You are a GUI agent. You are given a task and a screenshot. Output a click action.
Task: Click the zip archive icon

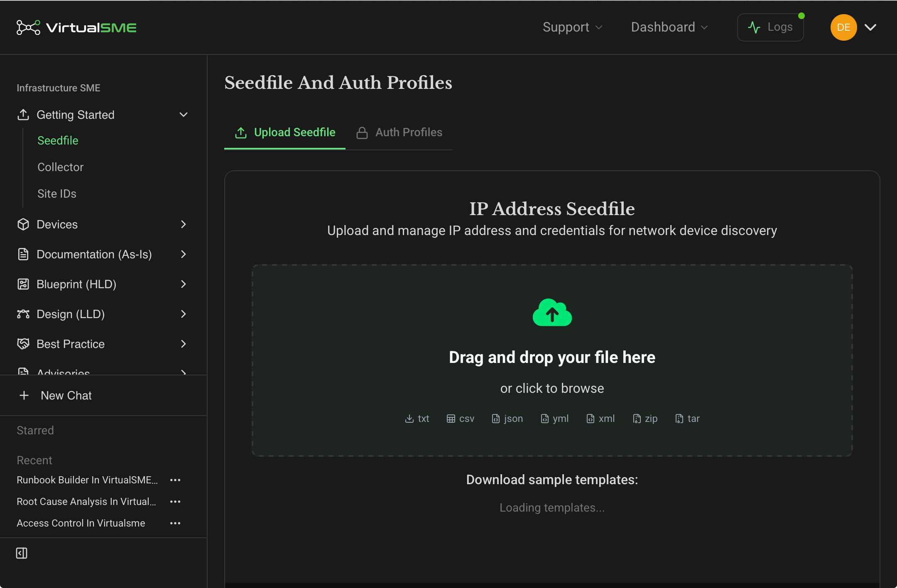(637, 419)
